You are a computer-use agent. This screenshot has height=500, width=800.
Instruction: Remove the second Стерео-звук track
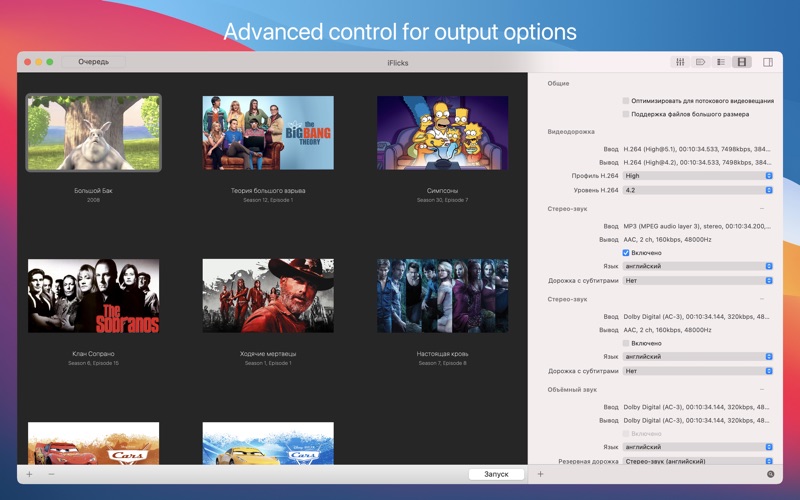click(762, 299)
